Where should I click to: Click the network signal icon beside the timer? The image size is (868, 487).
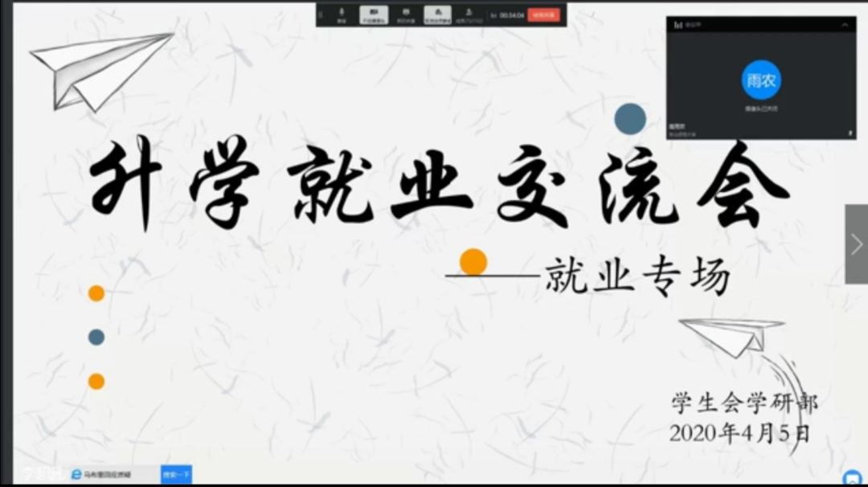(x=493, y=14)
